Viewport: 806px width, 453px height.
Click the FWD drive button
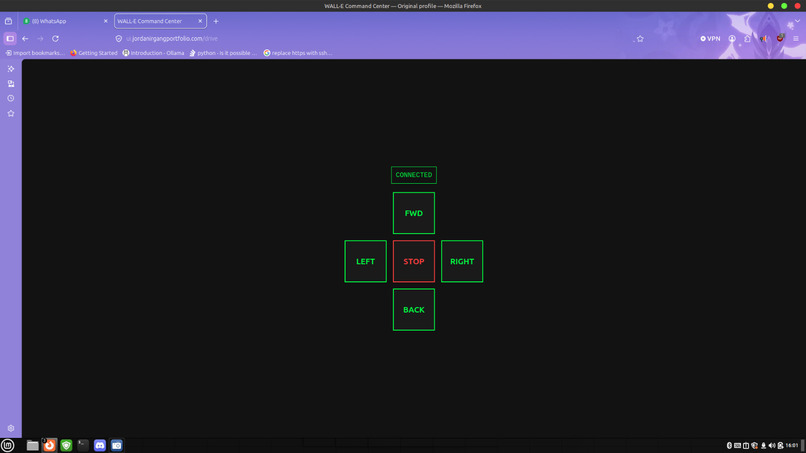(x=414, y=213)
